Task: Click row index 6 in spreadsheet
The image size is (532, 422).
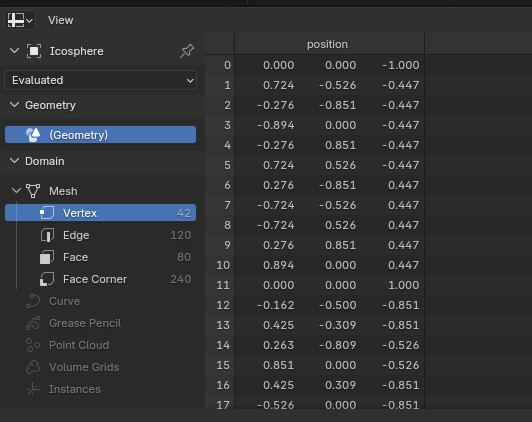Action: [x=227, y=185]
